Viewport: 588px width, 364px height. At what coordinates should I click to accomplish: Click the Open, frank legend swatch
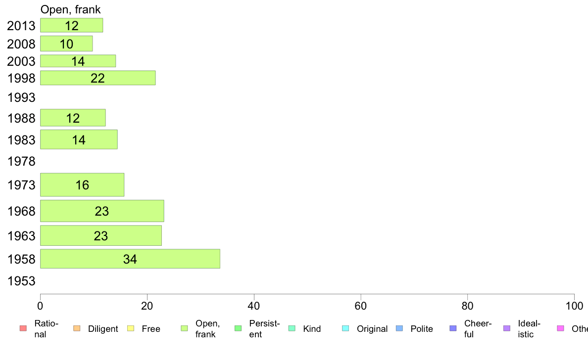point(184,328)
